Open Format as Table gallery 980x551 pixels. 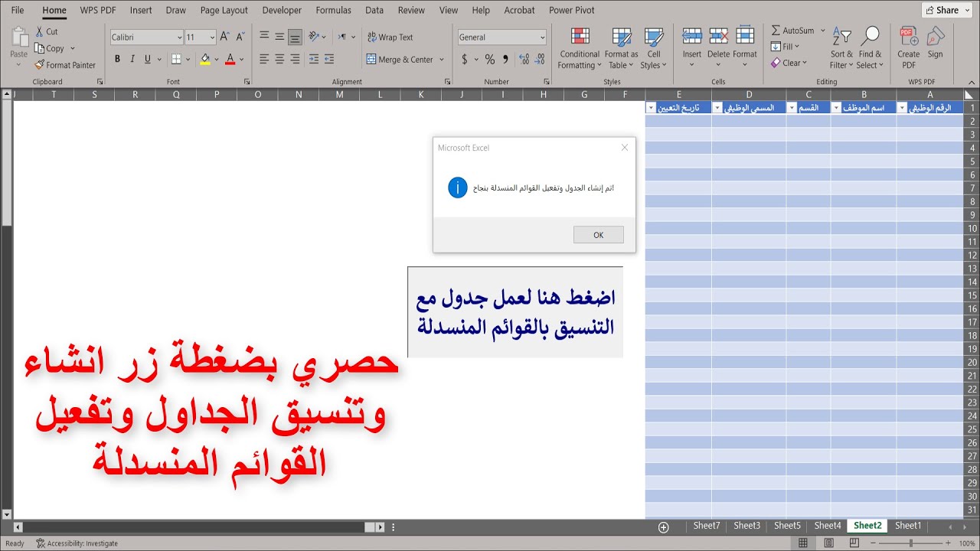coord(621,48)
